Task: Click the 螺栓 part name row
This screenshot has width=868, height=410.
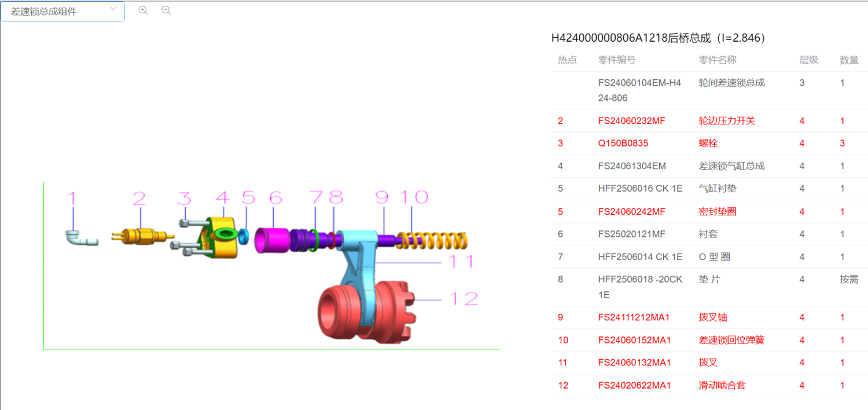Action: 708,143
